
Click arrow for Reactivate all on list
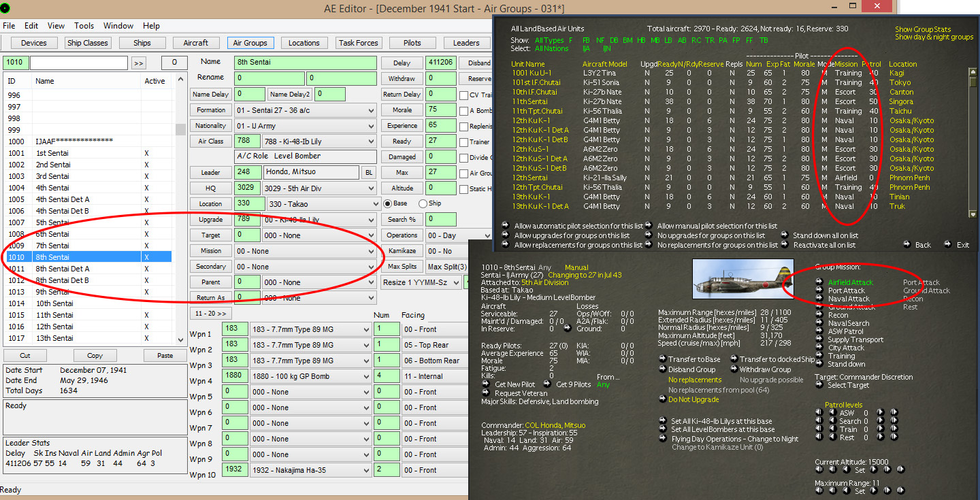[785, 244]
